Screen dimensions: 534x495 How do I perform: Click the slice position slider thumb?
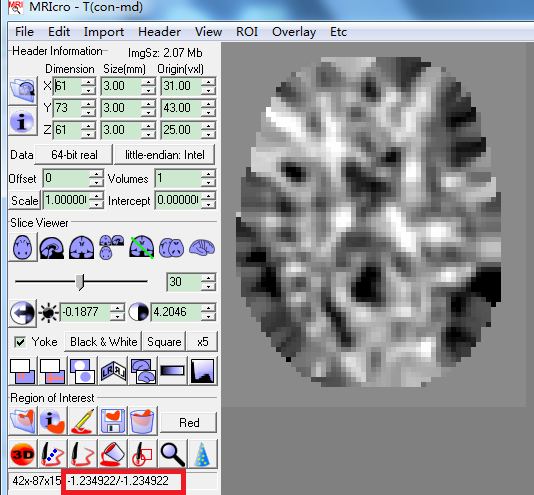80,282
